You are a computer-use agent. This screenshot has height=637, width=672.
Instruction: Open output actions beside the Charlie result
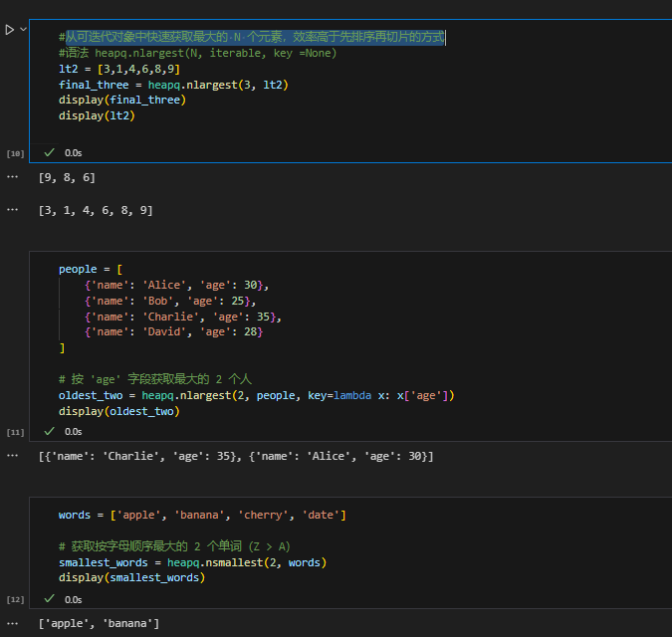[x=12, y=455]
